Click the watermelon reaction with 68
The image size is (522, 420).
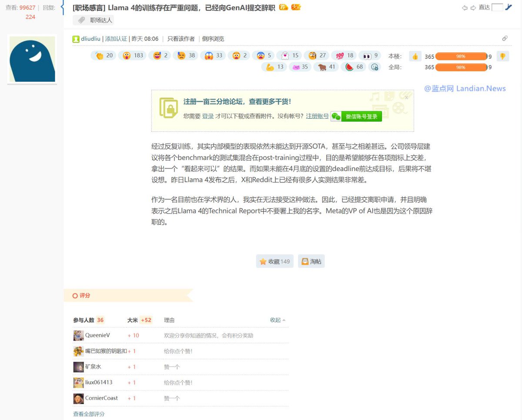coord(354,67)
